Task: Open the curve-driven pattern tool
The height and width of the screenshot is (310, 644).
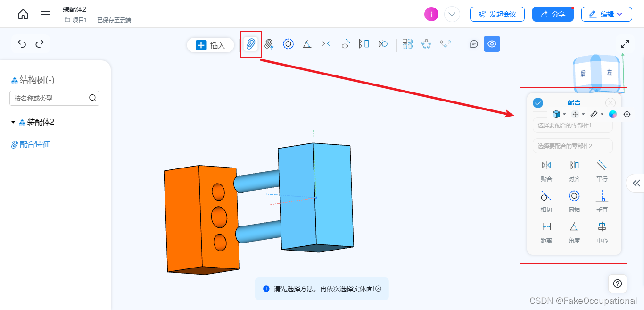Action: 446,44
